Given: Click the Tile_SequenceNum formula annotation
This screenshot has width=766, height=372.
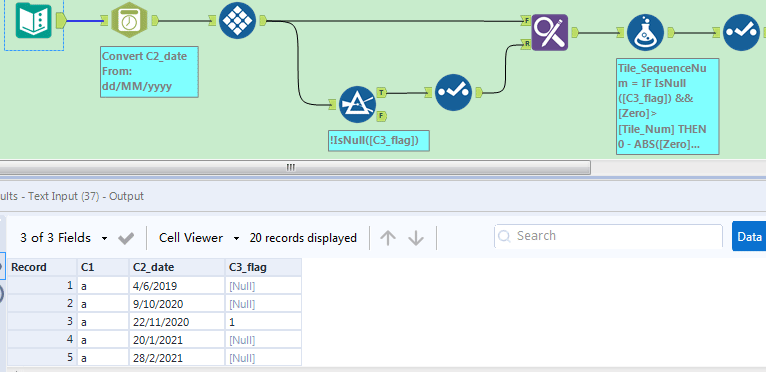Looking at the screenshot, I should point(668,107).
